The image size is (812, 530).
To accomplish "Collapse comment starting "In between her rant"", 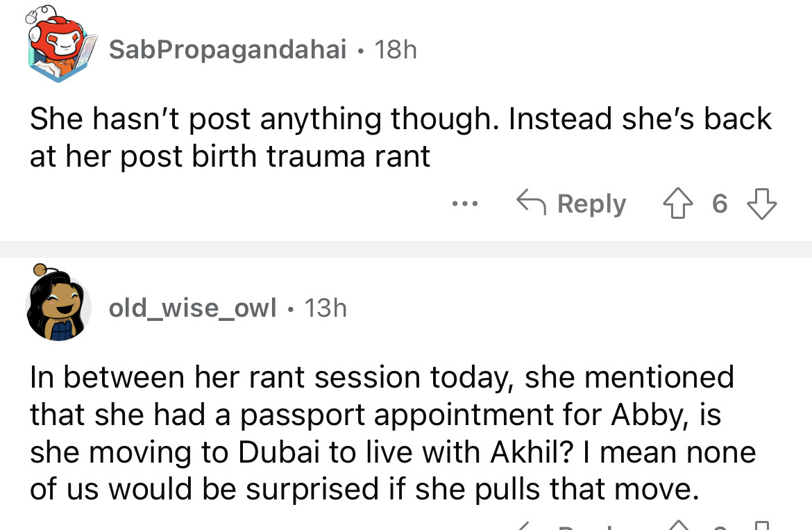I will pos(382,377).
